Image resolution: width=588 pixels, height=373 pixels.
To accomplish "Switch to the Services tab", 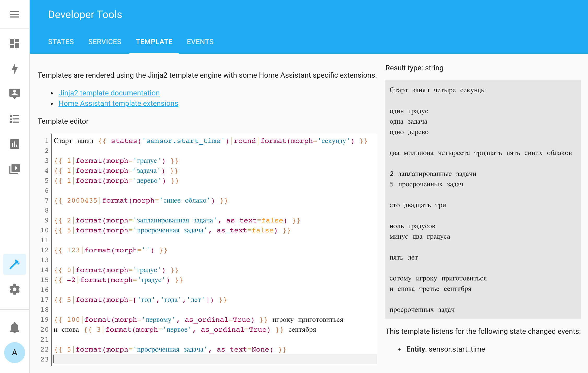I will pos(105,42).
